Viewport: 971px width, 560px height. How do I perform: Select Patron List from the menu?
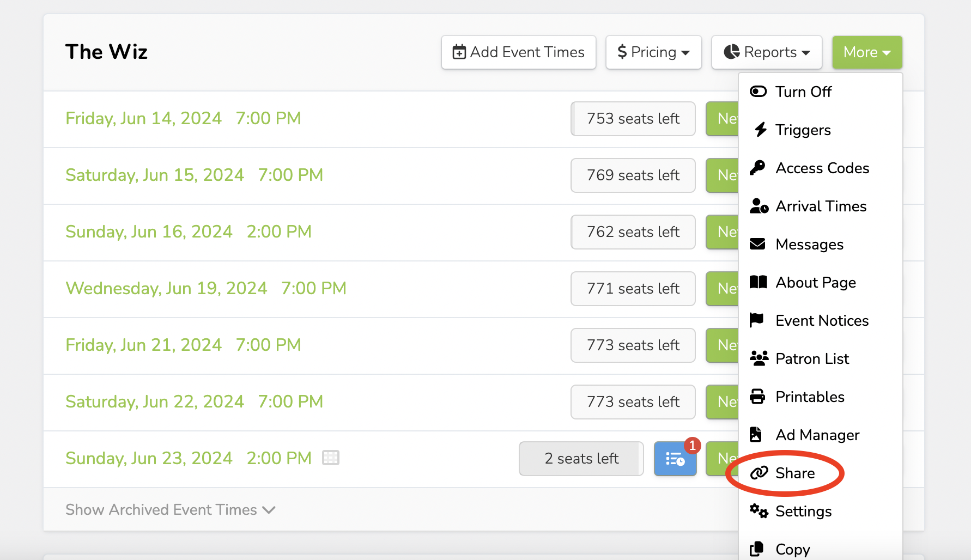click(812, 358)
